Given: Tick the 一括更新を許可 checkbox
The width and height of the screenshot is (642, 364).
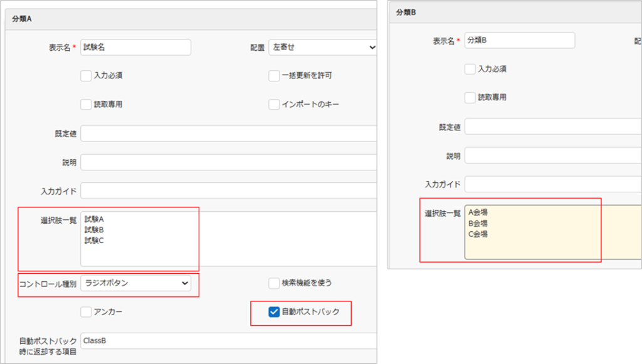Looking at the screenshot, I should 274,76.
